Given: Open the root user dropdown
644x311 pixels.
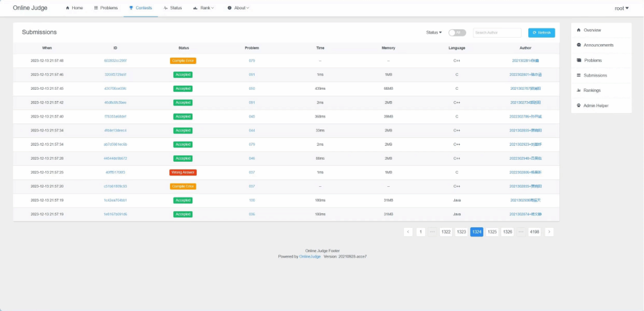Looking at the screenshot, I should 622,8.
